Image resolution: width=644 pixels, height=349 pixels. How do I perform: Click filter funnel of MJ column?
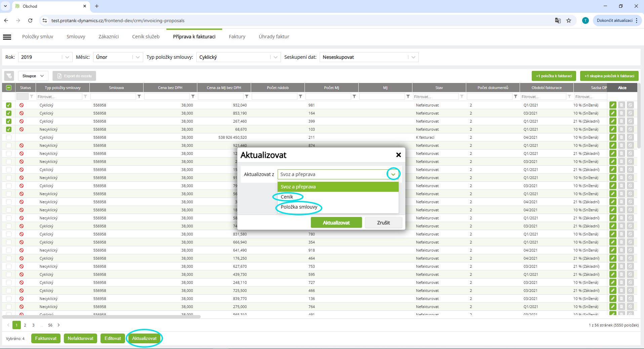pyautogui.click(x=408, y=96)
